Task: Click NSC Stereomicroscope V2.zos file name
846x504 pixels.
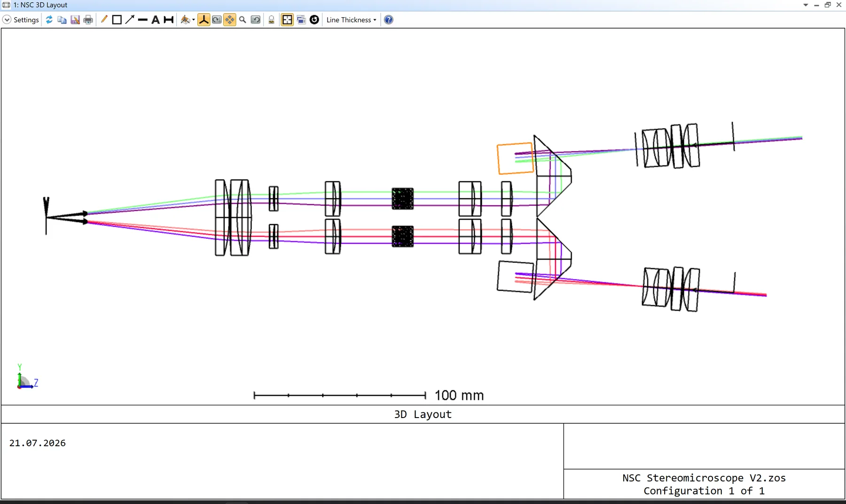Action: pos(704,478)
